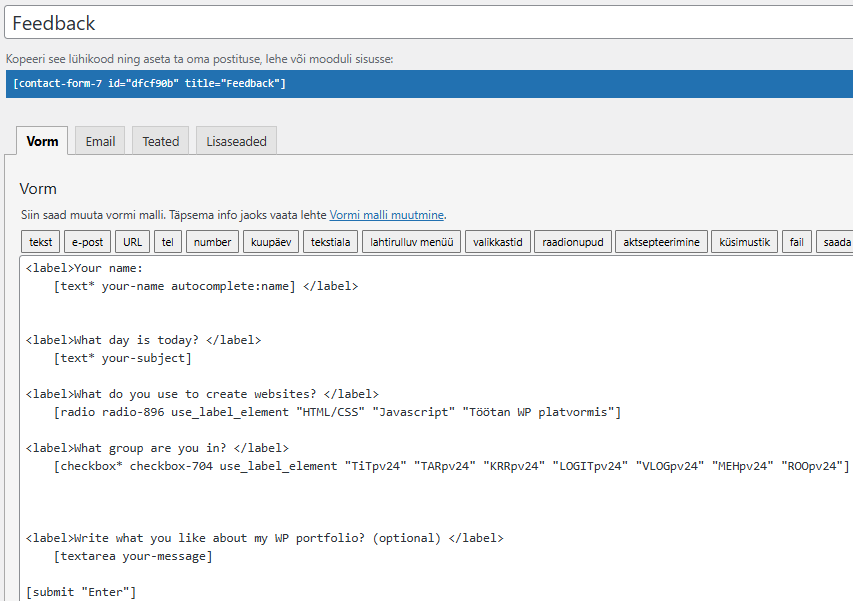Viewport: 853px width, 601px height.
Task: Add an 'aktsepteerimine' acceptance tag
Action: tap(663, 242)
